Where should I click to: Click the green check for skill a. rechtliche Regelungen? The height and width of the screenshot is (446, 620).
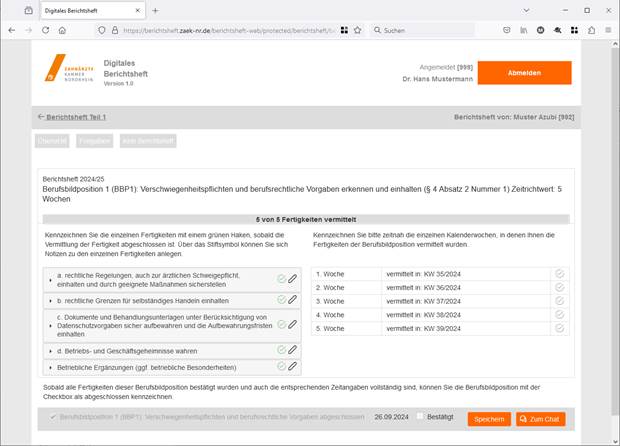(282, 279)
